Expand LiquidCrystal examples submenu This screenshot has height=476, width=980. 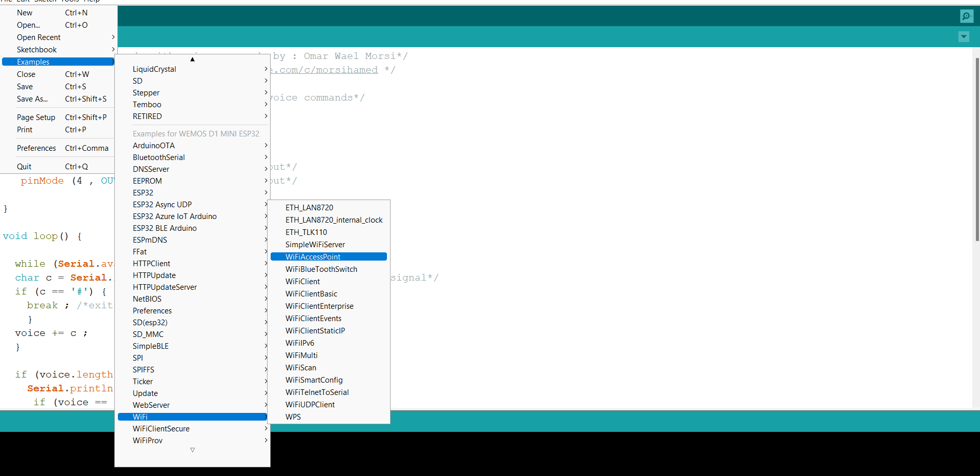(193, 69)
